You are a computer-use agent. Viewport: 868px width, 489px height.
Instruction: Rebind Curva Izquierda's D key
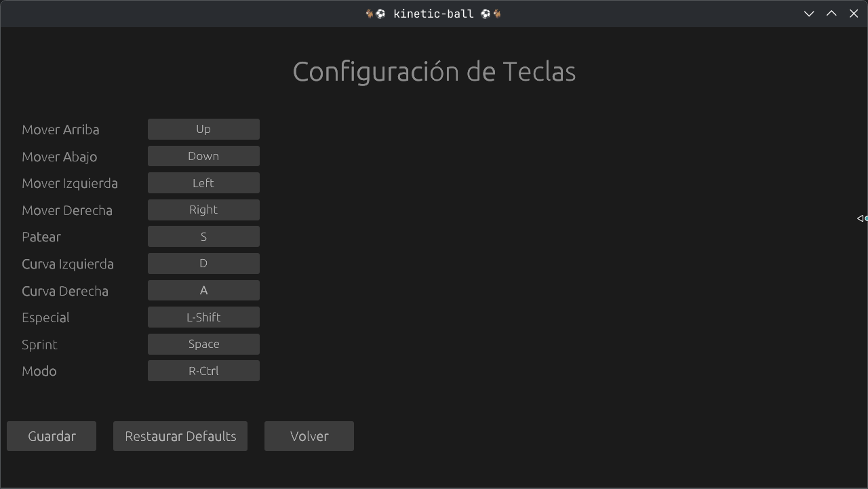[x=203, y=263]
